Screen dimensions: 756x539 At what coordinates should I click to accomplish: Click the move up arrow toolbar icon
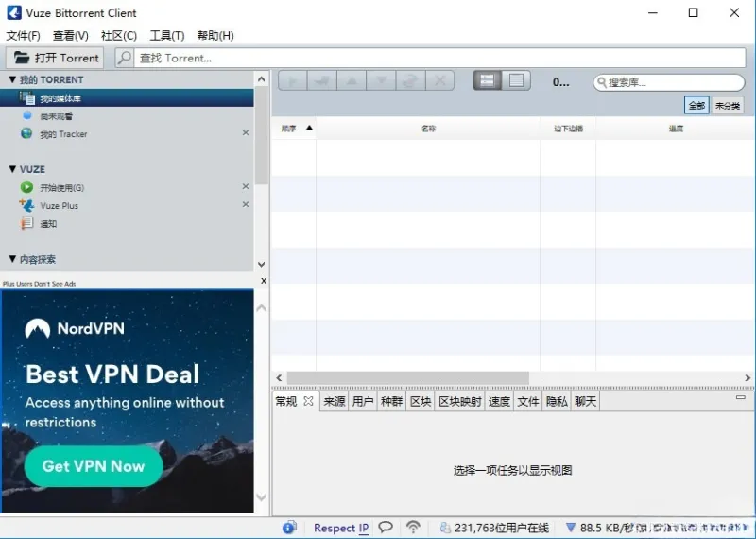coord(352,81)
